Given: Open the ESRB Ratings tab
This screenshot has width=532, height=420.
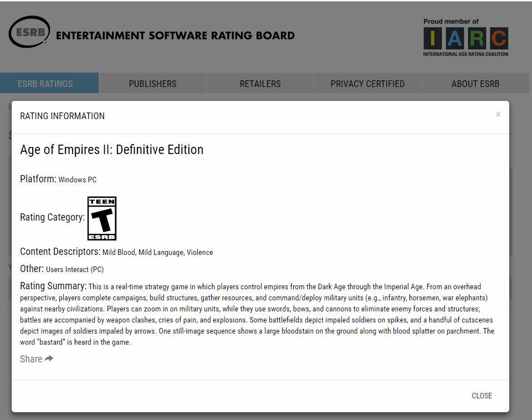Looking at the screenshot, I should [45, 84].
